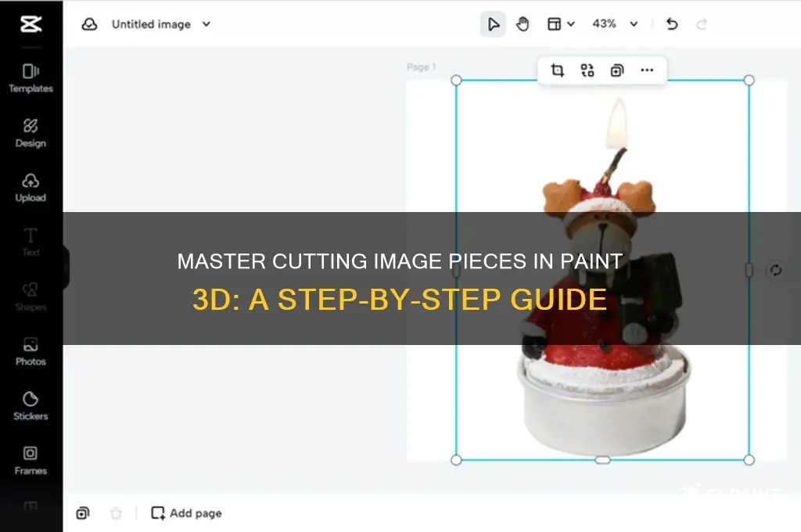The height and width of the screenshot is (532, 801).
Task: Undo the last action
Action: tap(672, 24)
